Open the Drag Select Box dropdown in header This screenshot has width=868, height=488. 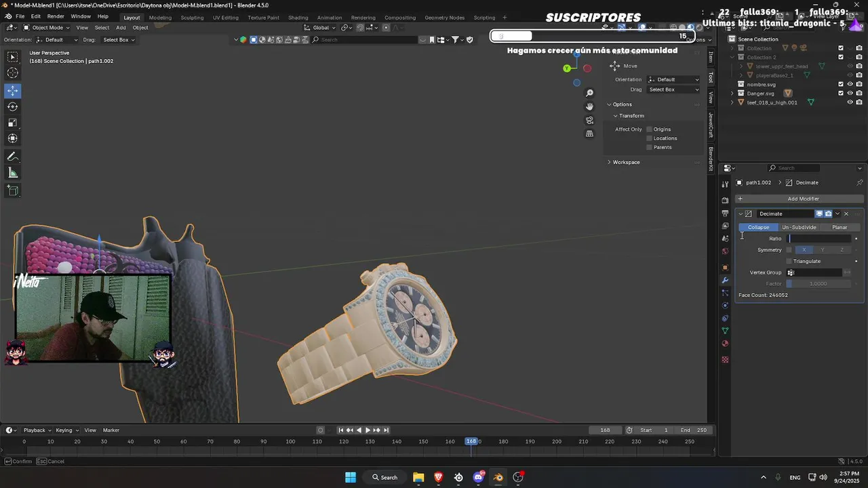click(118, 40)
